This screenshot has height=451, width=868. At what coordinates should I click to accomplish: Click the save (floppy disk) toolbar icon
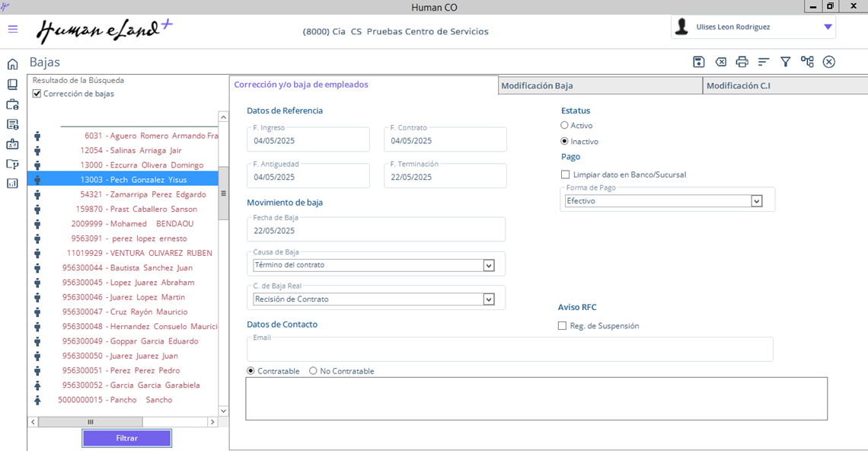(x=698, y=62)
